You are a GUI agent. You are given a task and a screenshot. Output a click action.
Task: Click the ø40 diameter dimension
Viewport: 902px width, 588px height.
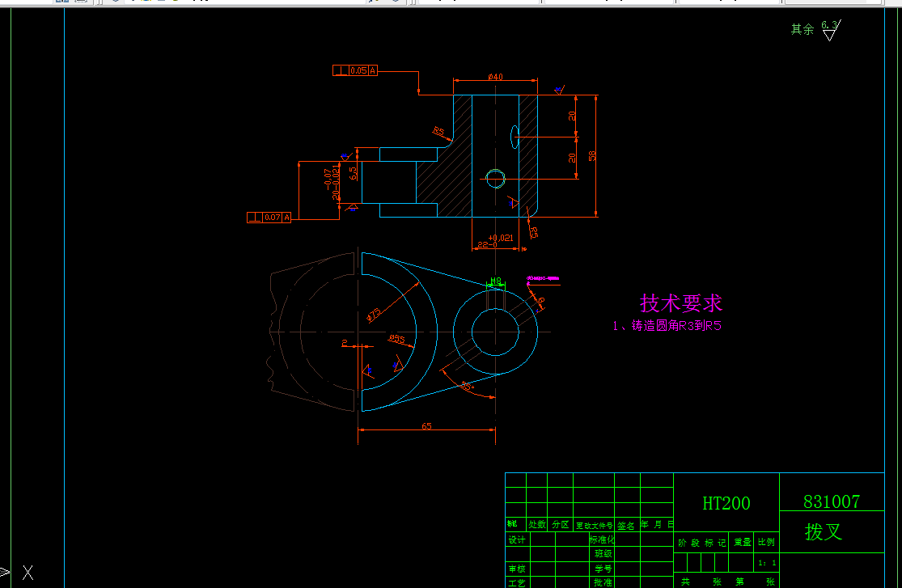pyautogui.click(x=495, y=77)
